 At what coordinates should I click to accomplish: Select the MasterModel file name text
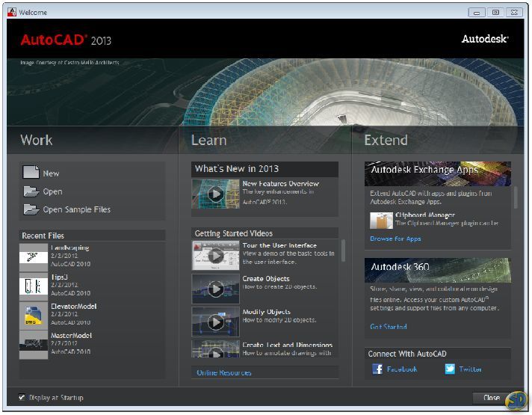coord(71,335)
